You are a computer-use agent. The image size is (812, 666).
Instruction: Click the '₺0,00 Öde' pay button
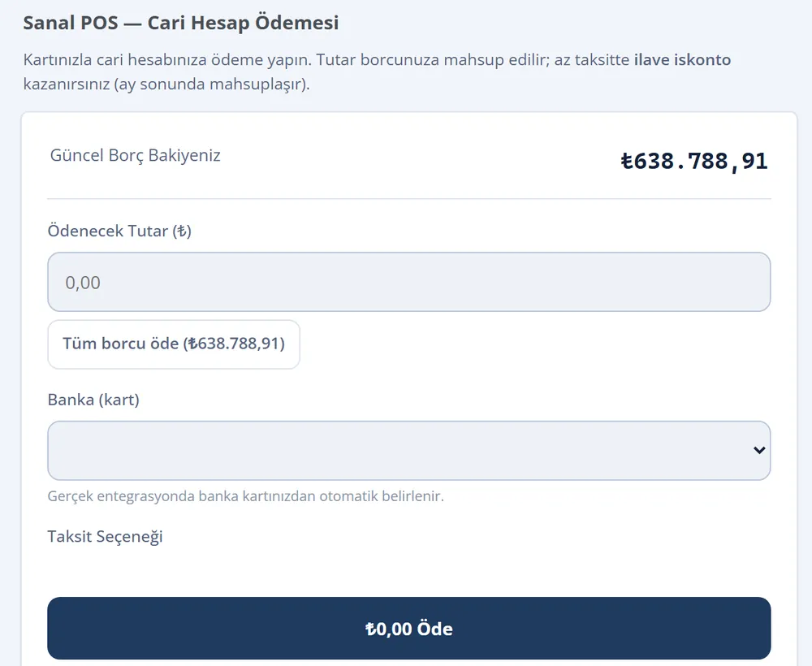point(408,628)
